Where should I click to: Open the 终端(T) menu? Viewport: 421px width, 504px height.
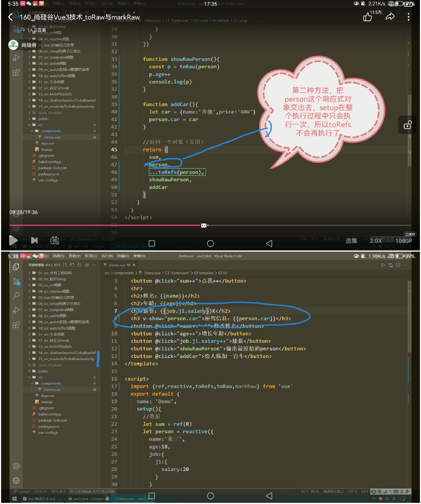tap(123, 256)
